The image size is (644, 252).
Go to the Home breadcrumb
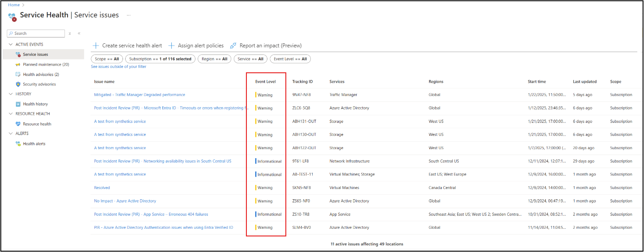pos(14,5)
